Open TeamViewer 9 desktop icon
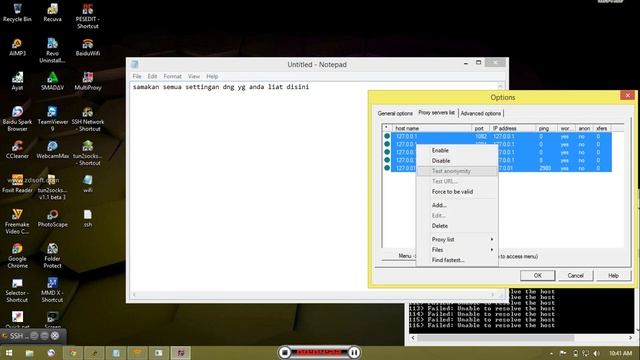The height and width of the screenshot is (360, 640). tap(52, 118)
